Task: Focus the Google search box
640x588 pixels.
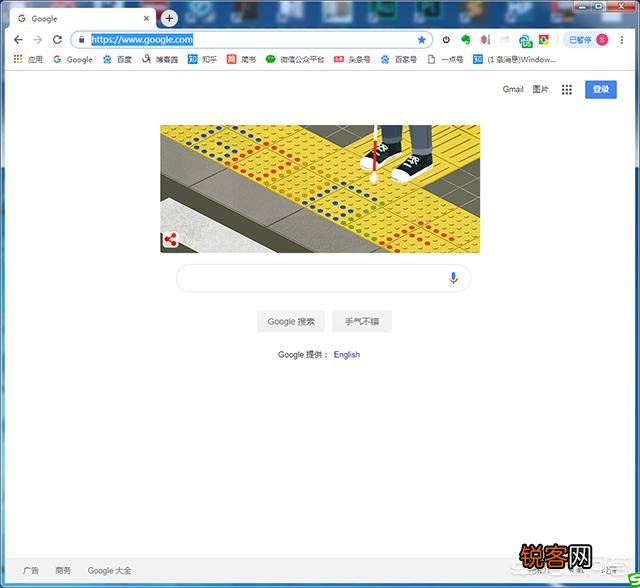Action: tap(323, 278)
